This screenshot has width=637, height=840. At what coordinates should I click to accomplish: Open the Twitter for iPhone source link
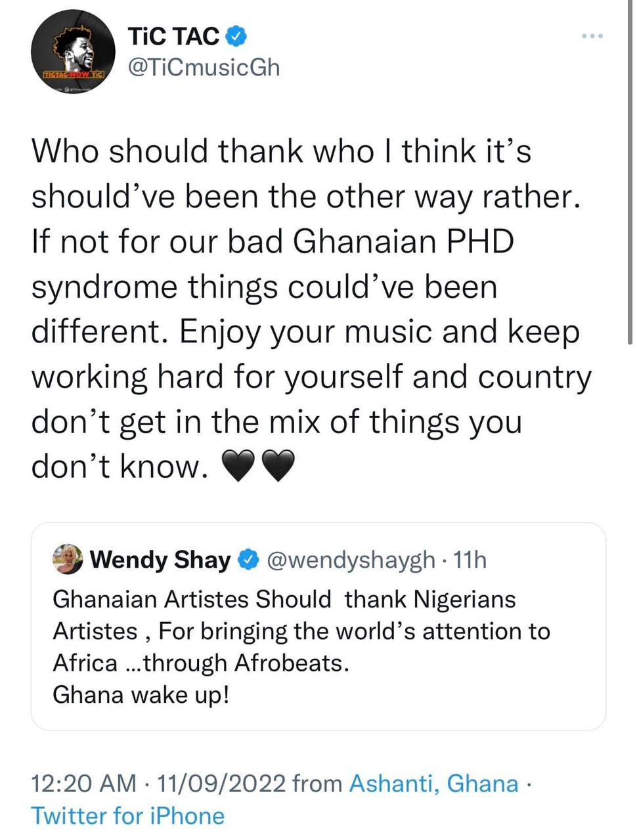click(x=128, y=816)
